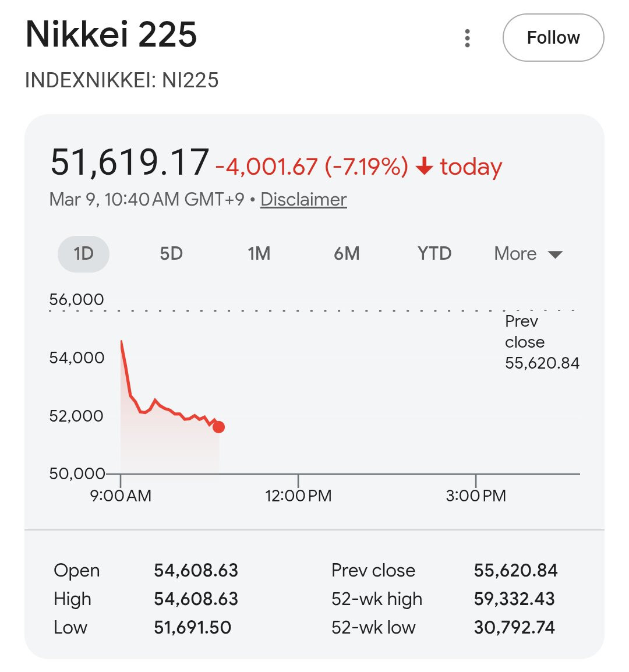The height and width of the screenshot is (672, 629).
Task: Click the 9:00 AM axis marker
Action: (121, 496)
